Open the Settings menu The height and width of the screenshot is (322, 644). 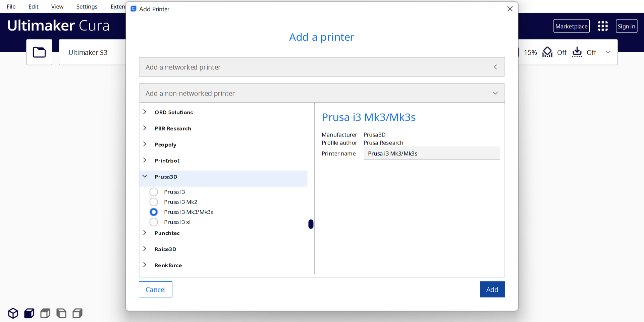coord(87,7)
